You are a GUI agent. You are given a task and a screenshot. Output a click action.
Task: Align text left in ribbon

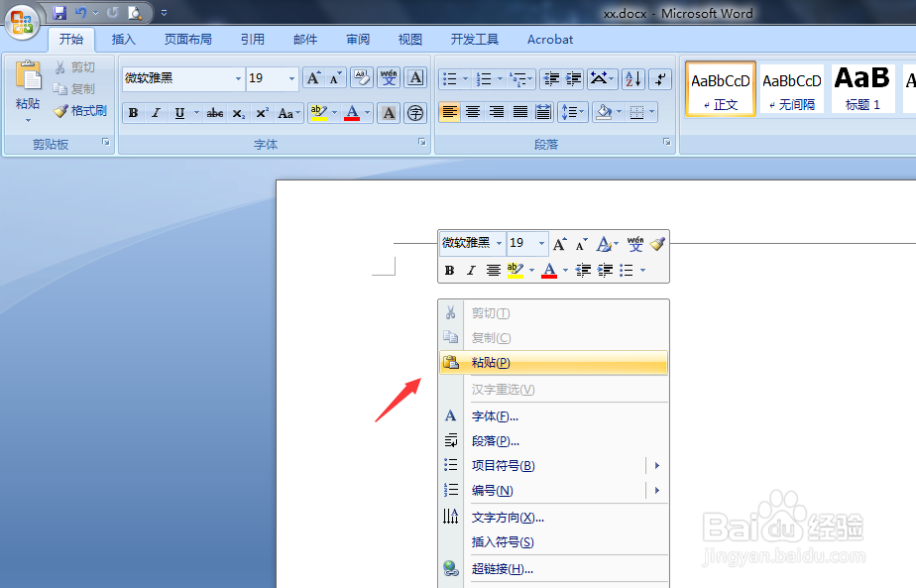449,112
